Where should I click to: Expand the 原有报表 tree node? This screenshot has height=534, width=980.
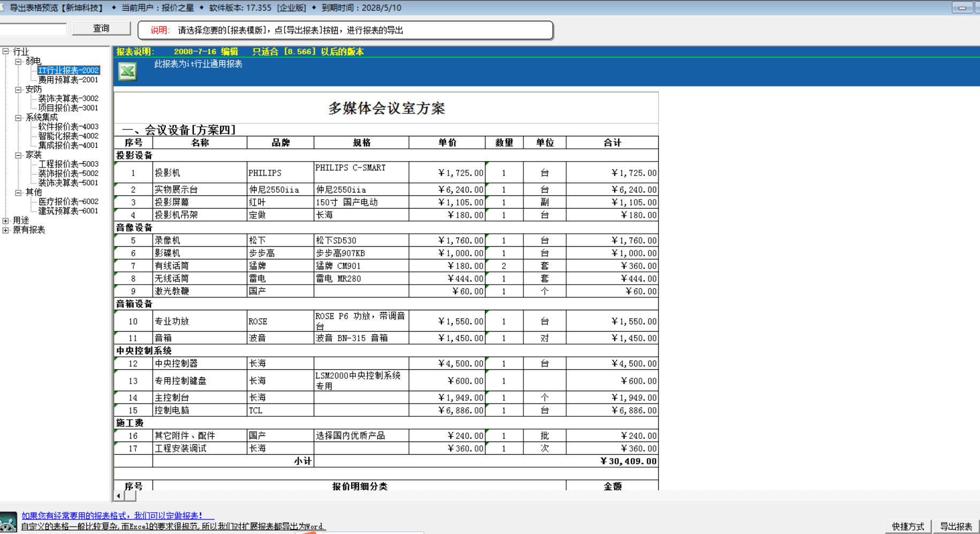(5, 230)
